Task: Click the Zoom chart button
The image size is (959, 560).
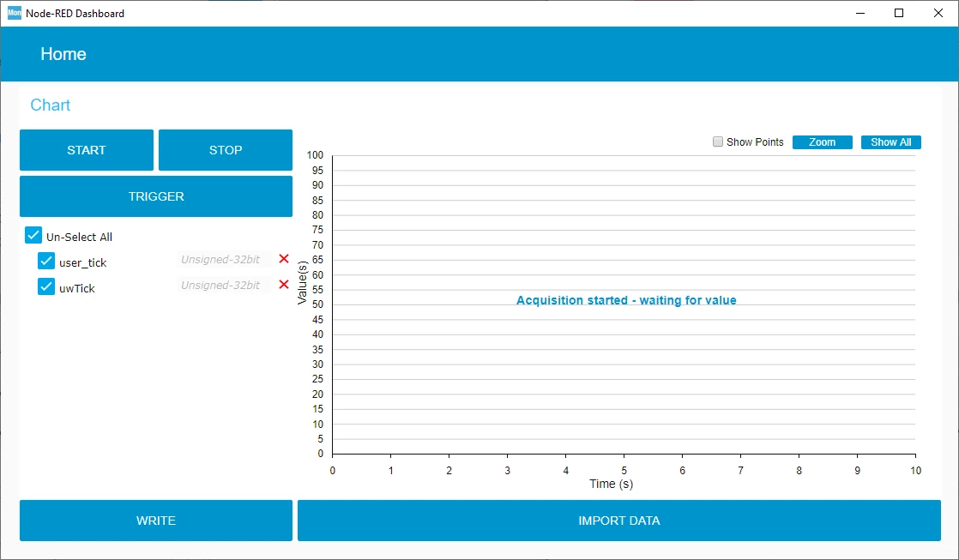Action: pos(822,142)
